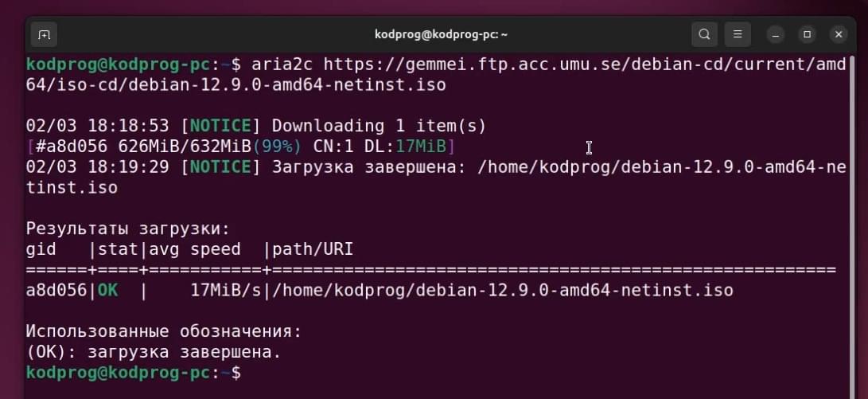This screenshot has width=868, height=399.
Task: Click the 'Загрузка завершена' notice line
Action: tap(436, 178)
